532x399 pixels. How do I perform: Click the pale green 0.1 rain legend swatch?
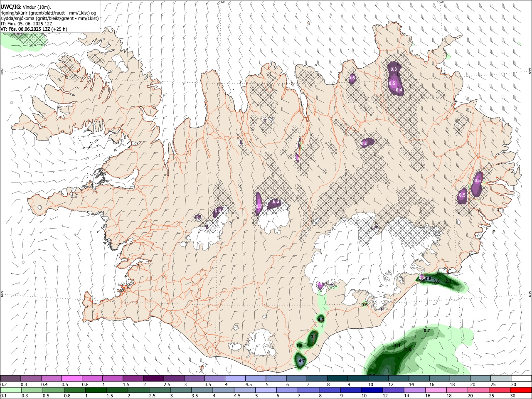coord(11,390)
